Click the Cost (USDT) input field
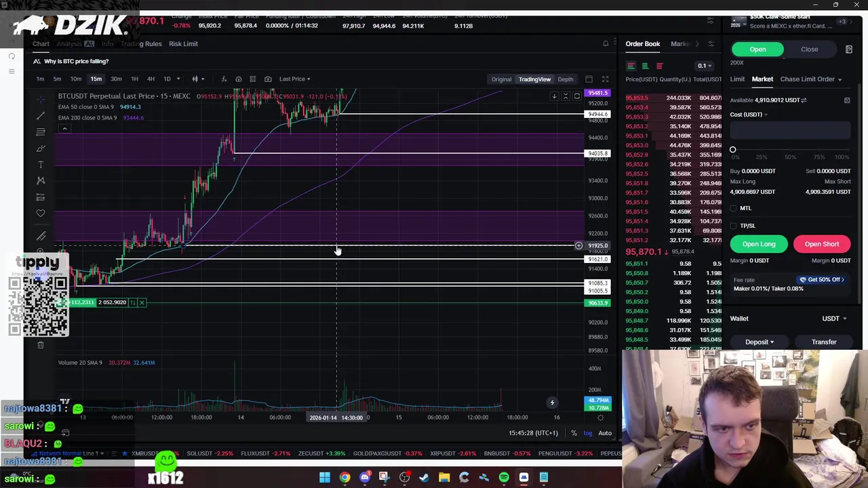Image resolution: width=868 pixels, height=488 pixels. pyautogui.click(x=790, y=131)
